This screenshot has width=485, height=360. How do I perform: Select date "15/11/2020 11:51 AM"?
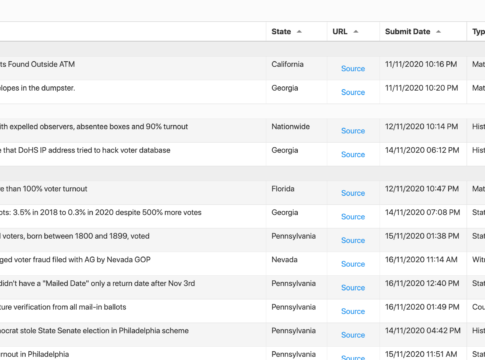(x=421, y=354)
